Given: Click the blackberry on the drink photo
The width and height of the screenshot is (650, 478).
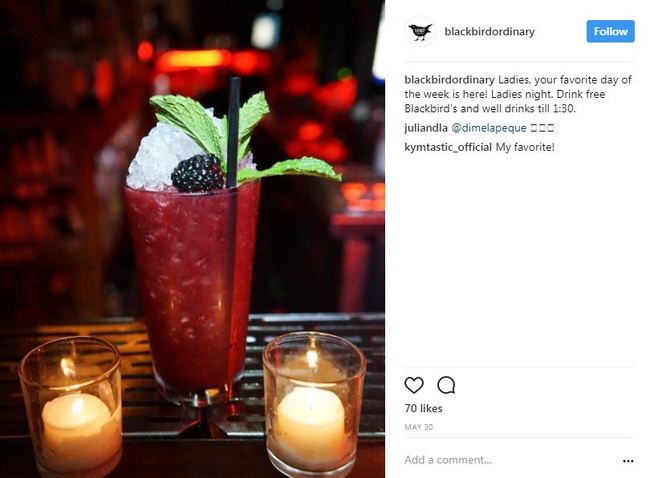Looking at the screenshot, I should point(197,173).
